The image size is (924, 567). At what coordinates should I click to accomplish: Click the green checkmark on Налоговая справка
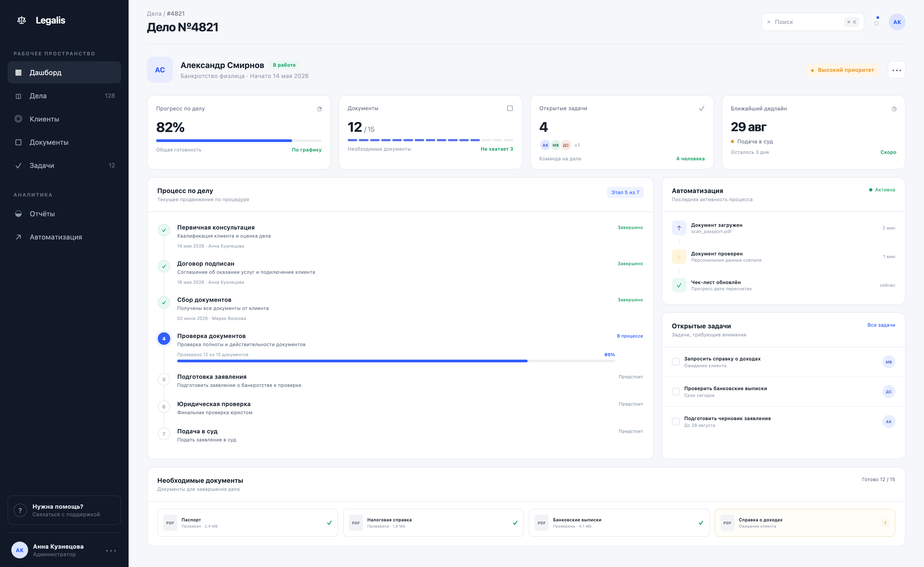515,523
